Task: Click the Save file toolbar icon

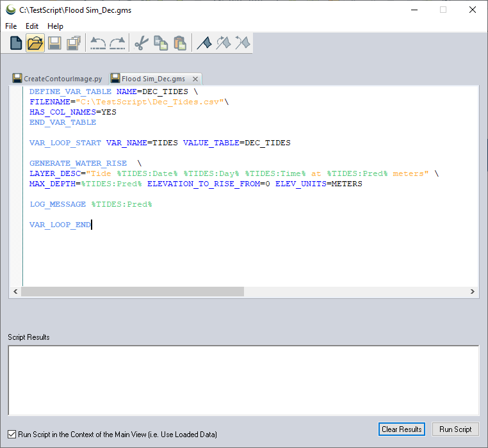Action: [54, 44]
